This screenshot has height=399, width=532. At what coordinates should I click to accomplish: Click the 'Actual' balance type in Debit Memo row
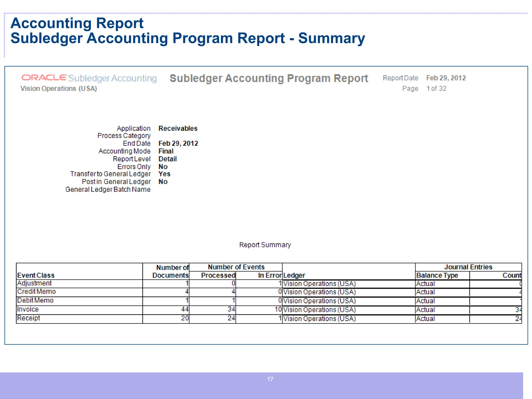pos(425,301)
